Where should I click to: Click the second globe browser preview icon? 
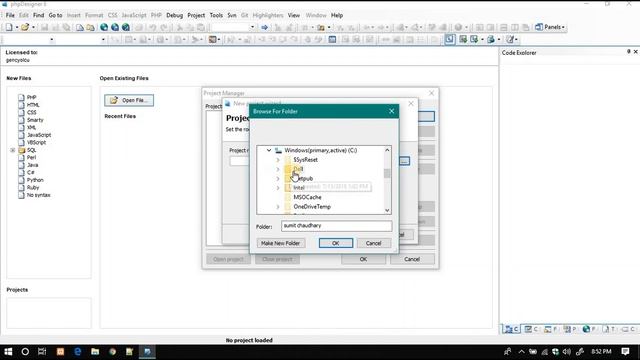click(115, 27)
